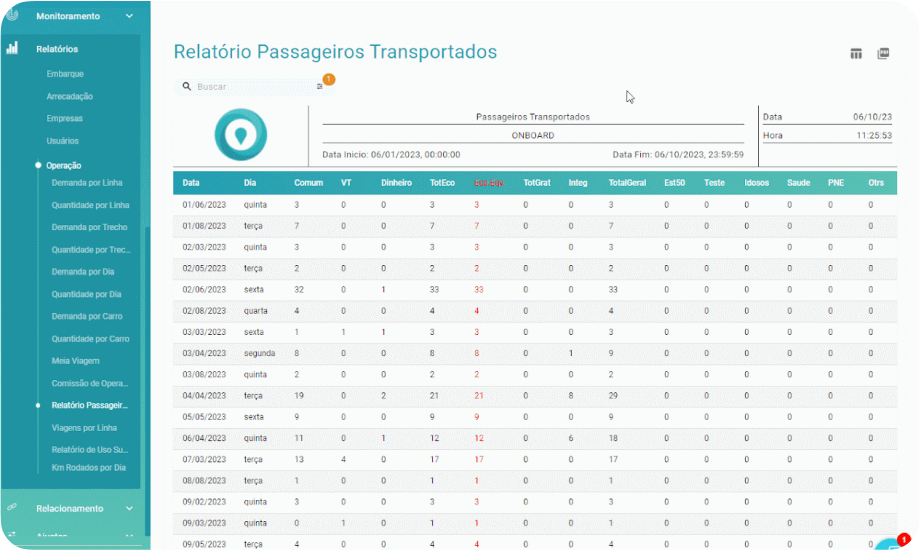Sort by the TotalGeral column header
Viewport: 920px width, 550px height.
pyautogui.click(x=627, y=183)
